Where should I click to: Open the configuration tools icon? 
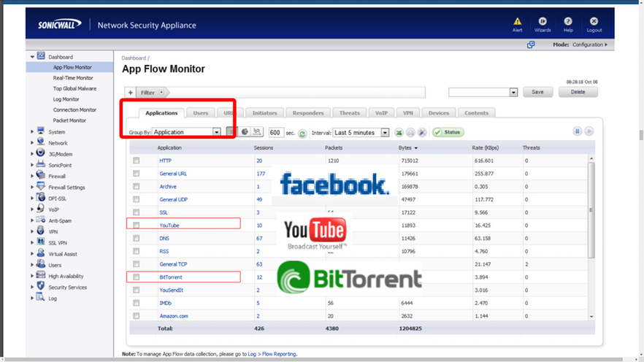(x=422, y=133)
